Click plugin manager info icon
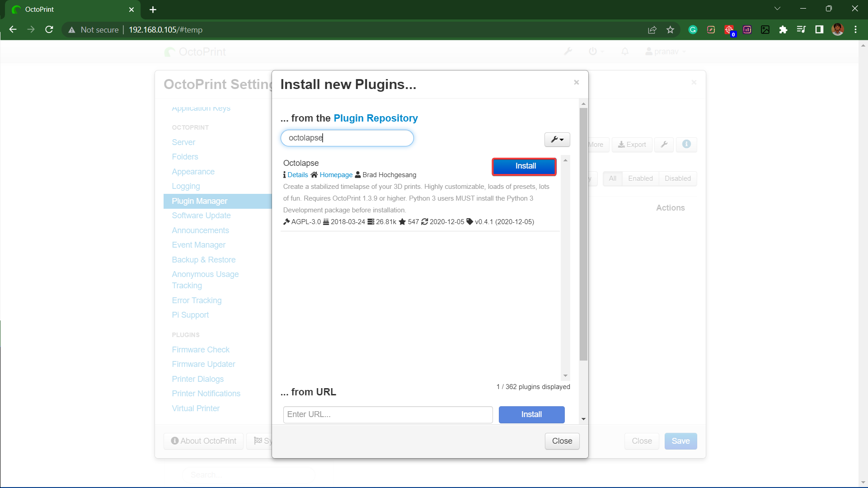Screen dimensions: 868x488 686,145
